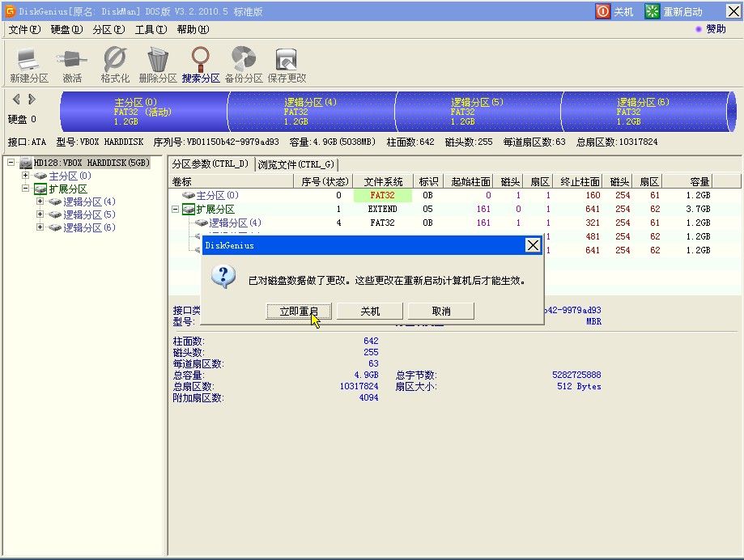Collapse the 扩展分区 node in left tree
The width and height of the screenshot is (744, 560).
26,189
